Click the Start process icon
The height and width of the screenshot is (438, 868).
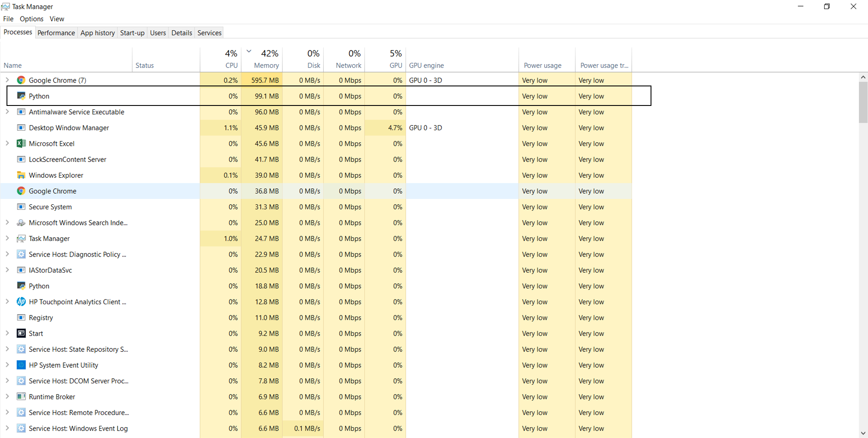[x=21, y=333]
